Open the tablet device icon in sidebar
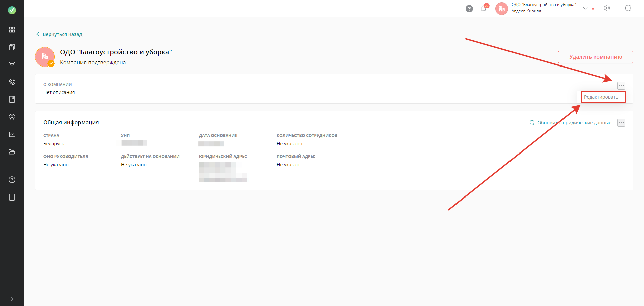Screen dimensions: 644x306 coord(12,197)
